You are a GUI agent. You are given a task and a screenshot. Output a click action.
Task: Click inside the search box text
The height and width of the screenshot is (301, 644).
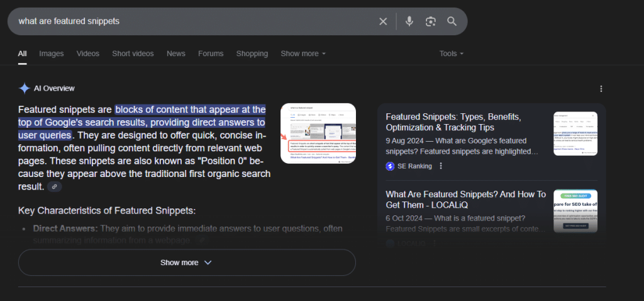[69, 21]
